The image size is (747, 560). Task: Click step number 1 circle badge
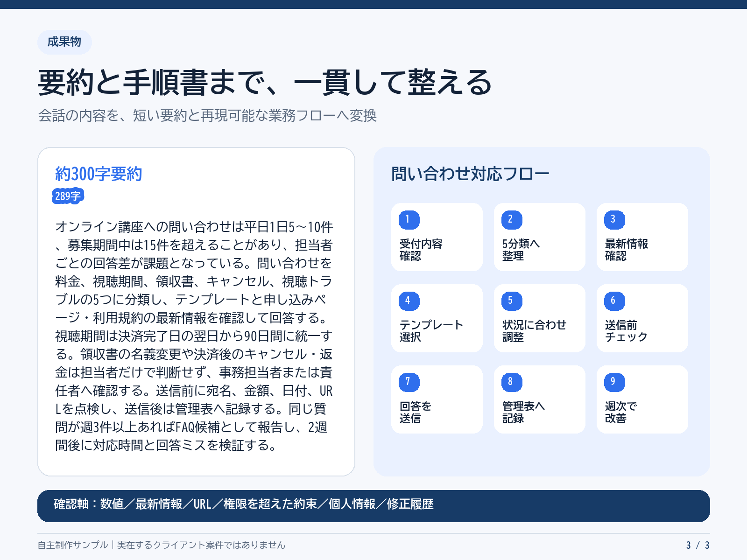pos(409,220)
